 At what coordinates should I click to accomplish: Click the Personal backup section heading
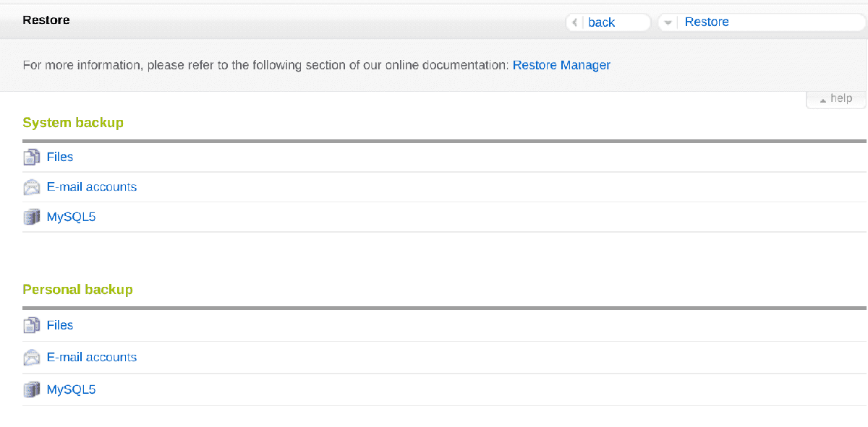point(78,290)
